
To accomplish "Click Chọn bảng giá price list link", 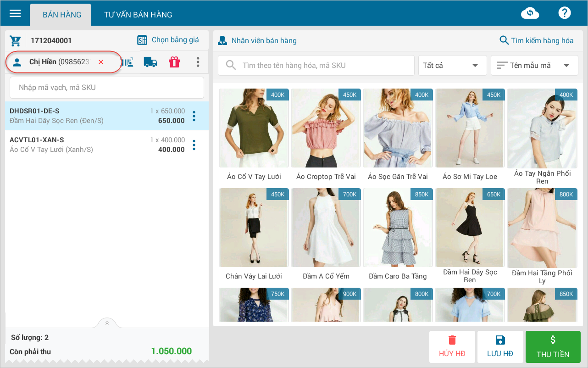I will tap(168, 40).
